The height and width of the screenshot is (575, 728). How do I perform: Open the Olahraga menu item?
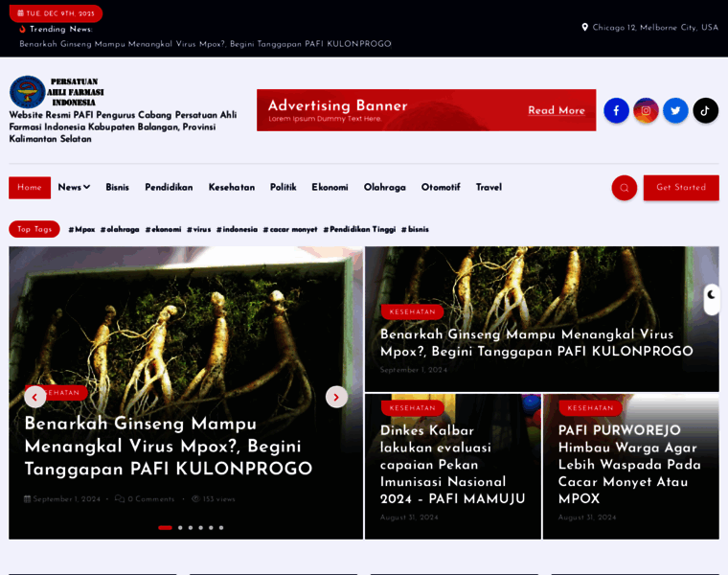pos(384,187)
